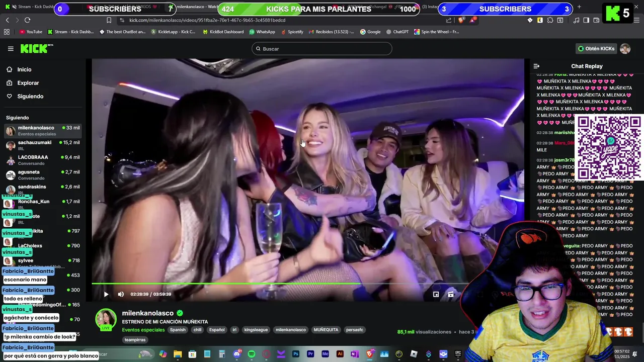Open Spotify from the taskbar

252,354
